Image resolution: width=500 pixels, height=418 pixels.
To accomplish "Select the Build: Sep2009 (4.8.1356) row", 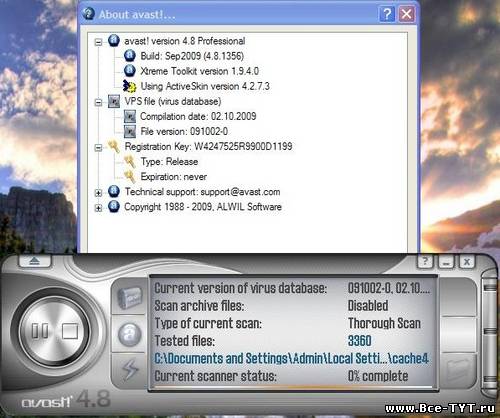I will point(192,56).
